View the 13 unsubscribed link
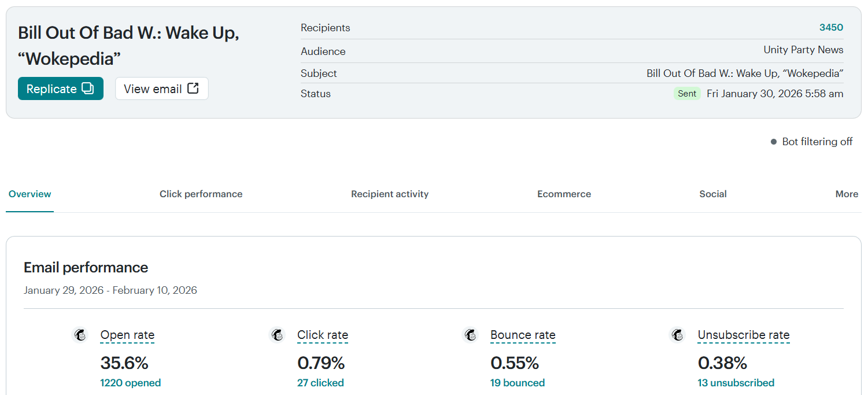Image resolution: width=868 pixels, height=395 pixels. pos(736,383)
